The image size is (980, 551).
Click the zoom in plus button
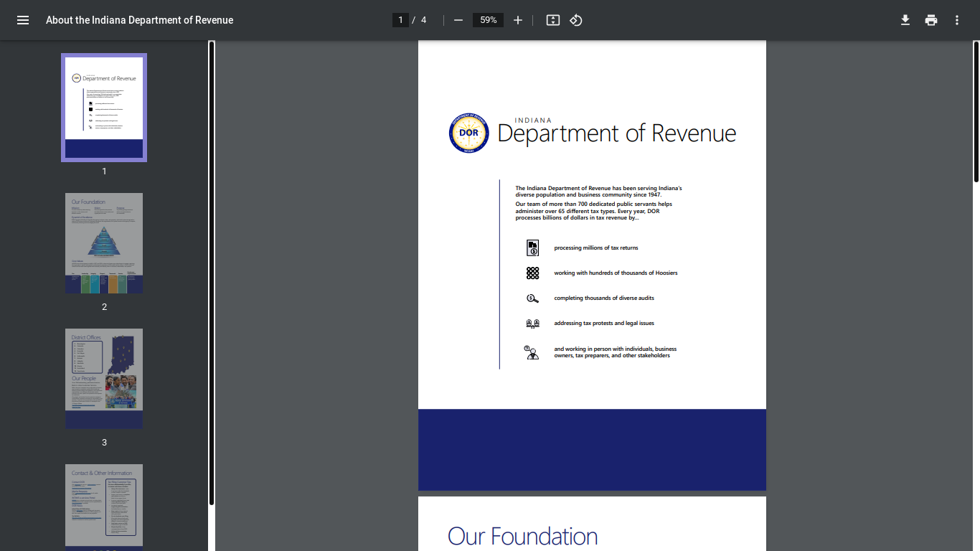point(518,20)
